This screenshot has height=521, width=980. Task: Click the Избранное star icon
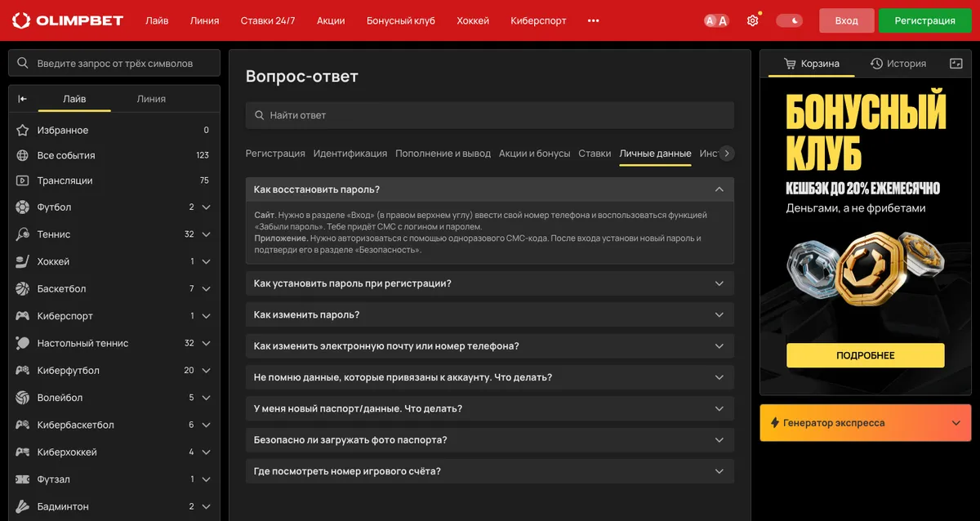pos(23,130)
